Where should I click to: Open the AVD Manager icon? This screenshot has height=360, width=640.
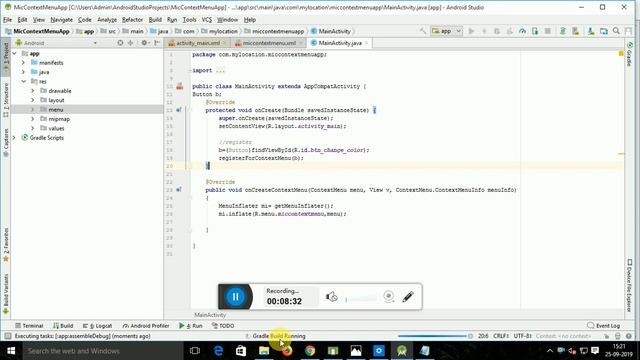[x=576, y=31]
